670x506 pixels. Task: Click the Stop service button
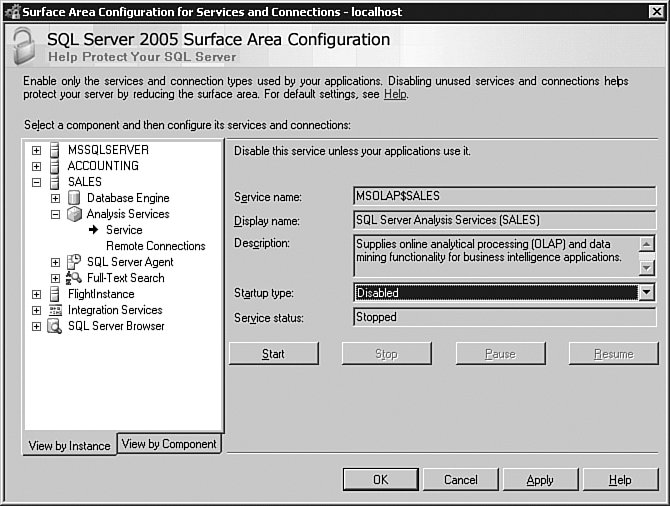pos(386,353)
